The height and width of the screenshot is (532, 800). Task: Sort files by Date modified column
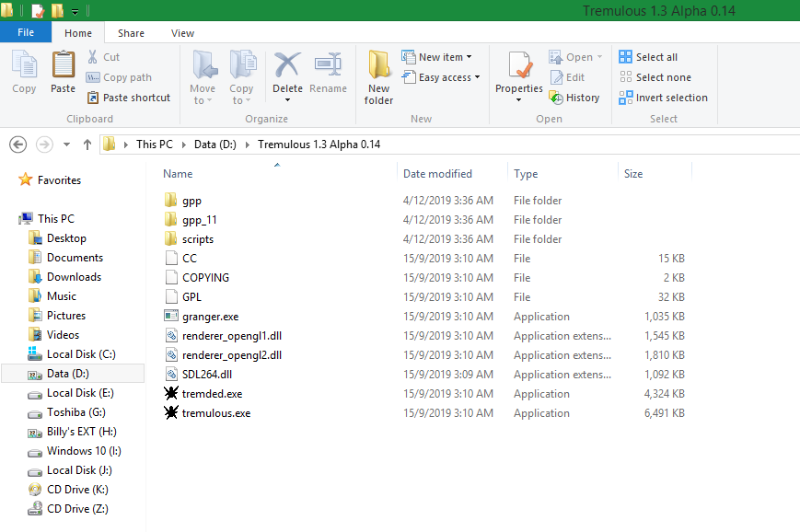click(437, 174)
